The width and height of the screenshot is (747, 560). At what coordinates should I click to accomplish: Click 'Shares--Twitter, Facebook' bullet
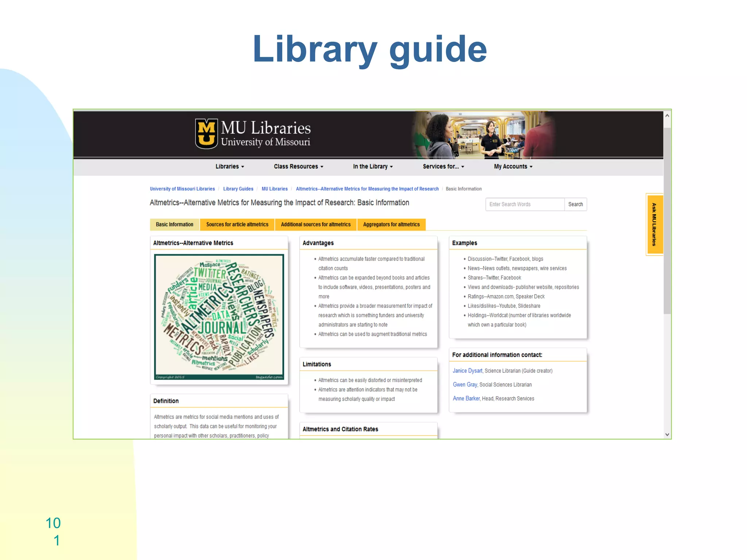pyautogui.click(x=494, y=278)
